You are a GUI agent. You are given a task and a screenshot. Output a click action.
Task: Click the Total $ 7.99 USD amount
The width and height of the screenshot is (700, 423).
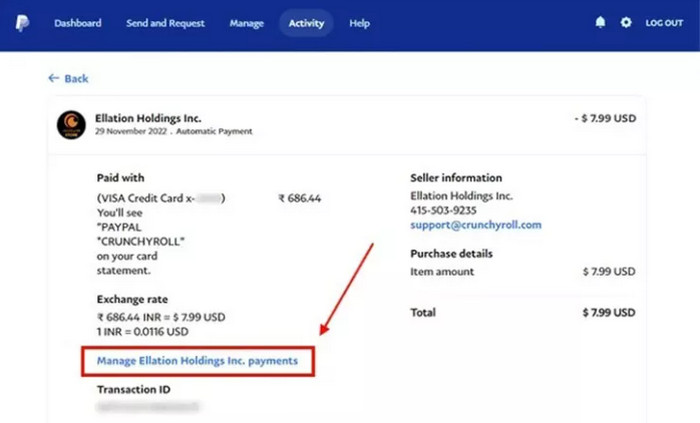tap(609, 313)
